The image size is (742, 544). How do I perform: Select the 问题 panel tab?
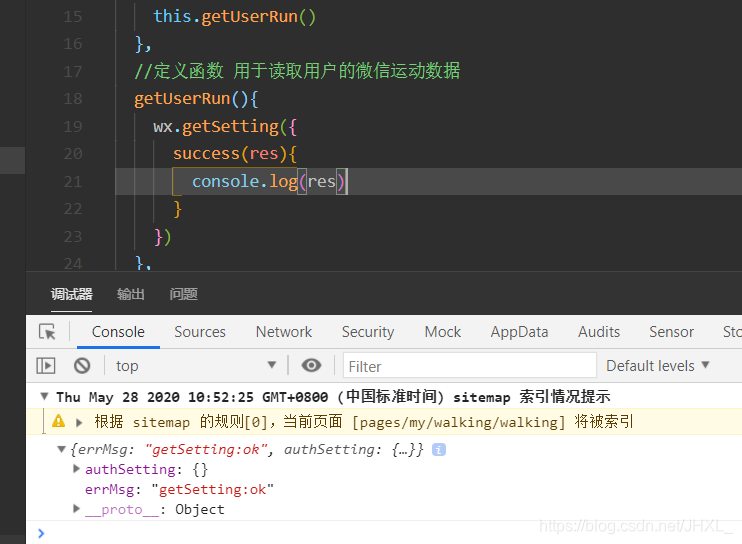tap(183, 294)
